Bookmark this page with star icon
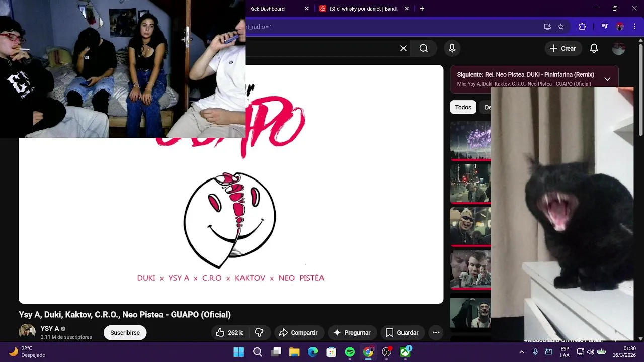The height and width of the screenshot is (362, 644). click(561, 27)
